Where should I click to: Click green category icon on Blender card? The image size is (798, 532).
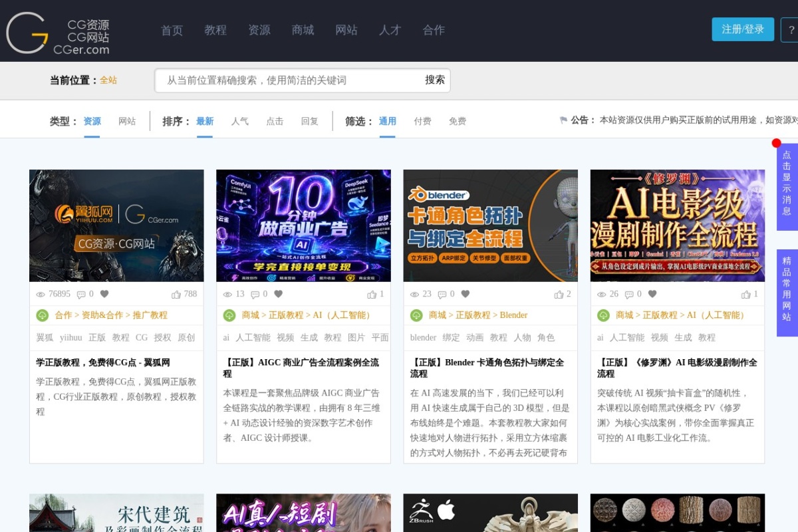click(x=416, y=315)
